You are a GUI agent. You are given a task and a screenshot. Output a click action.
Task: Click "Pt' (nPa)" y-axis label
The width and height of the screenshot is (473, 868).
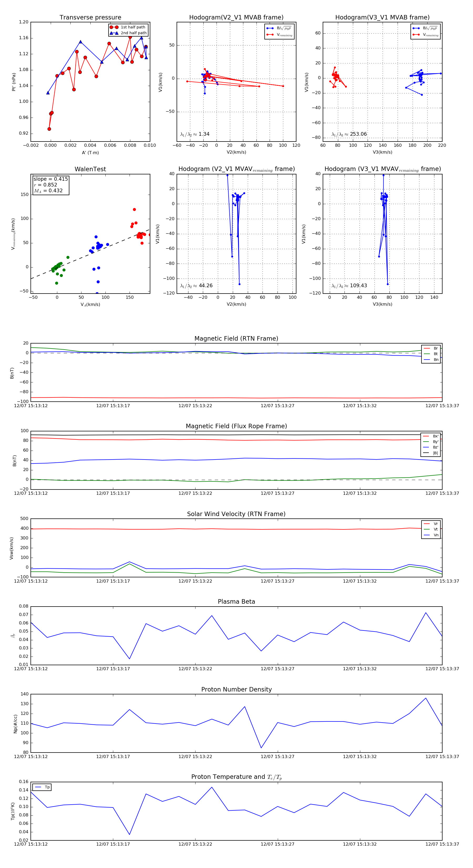point(14,82)
